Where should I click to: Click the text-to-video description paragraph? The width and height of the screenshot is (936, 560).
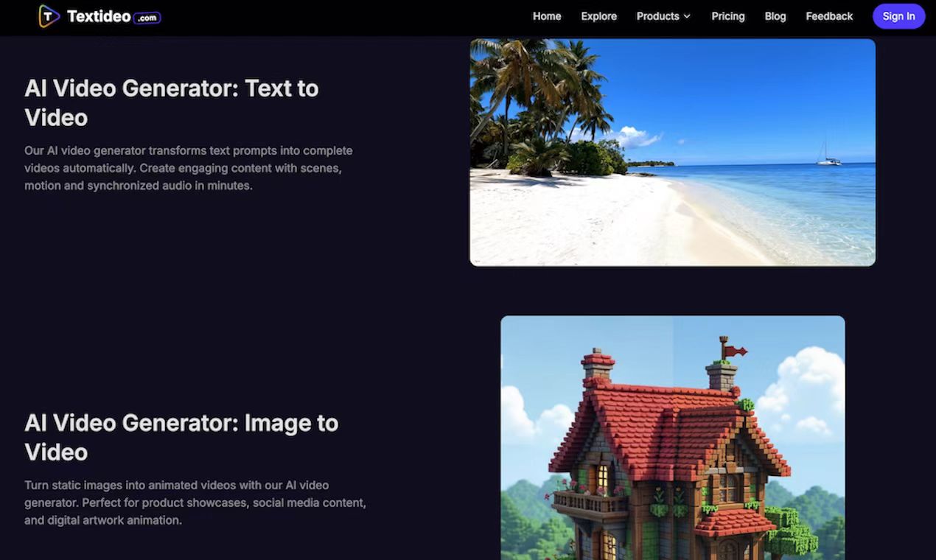point(188,167)
